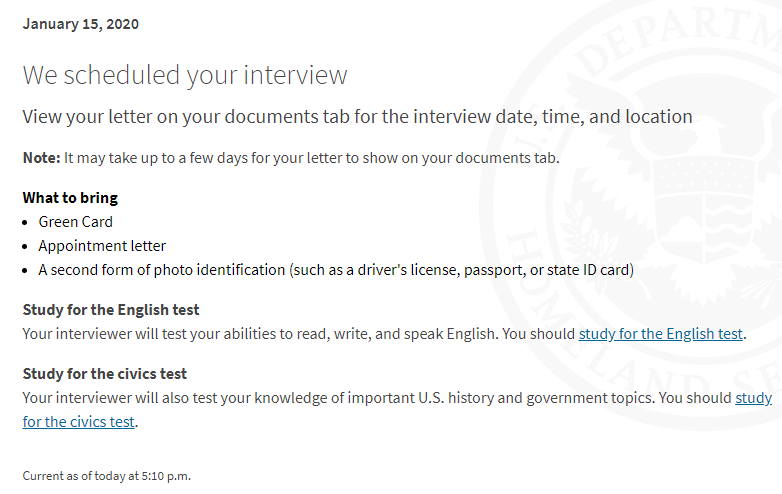Click the bullet before "Green Card"
This screenshot has height=494, width=782.
(x=25, y=223)
